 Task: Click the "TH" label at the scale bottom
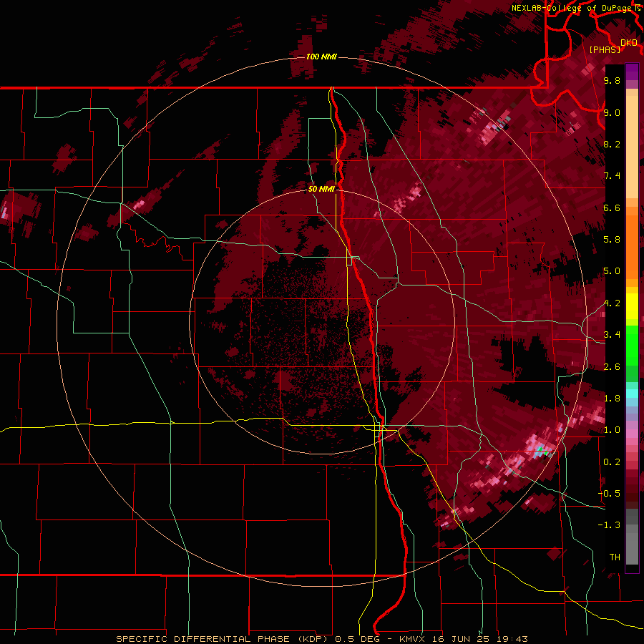[x=615, y=557]
